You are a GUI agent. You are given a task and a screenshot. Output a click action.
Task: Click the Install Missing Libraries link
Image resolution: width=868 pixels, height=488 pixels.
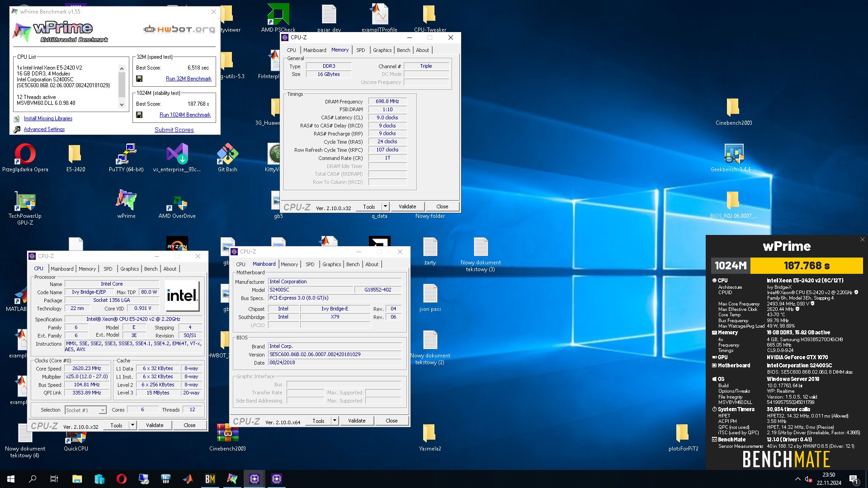(x=48, y=118)
